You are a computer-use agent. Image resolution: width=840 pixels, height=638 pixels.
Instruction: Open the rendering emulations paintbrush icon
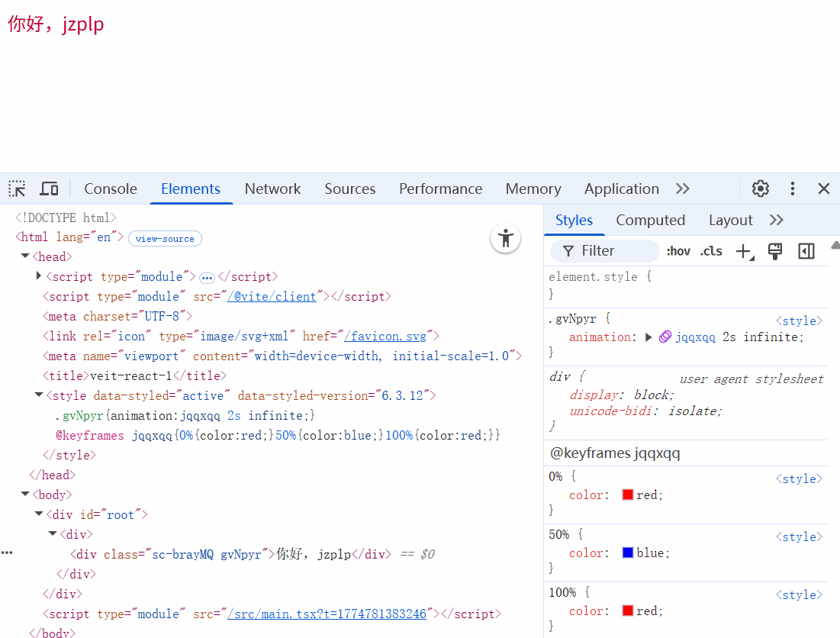[775, 251]
